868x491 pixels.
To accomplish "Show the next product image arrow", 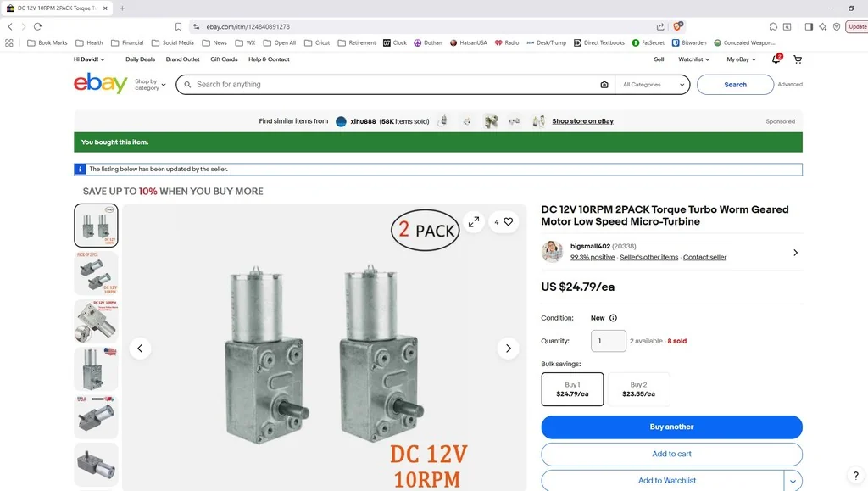I will [x=508, y=348].
